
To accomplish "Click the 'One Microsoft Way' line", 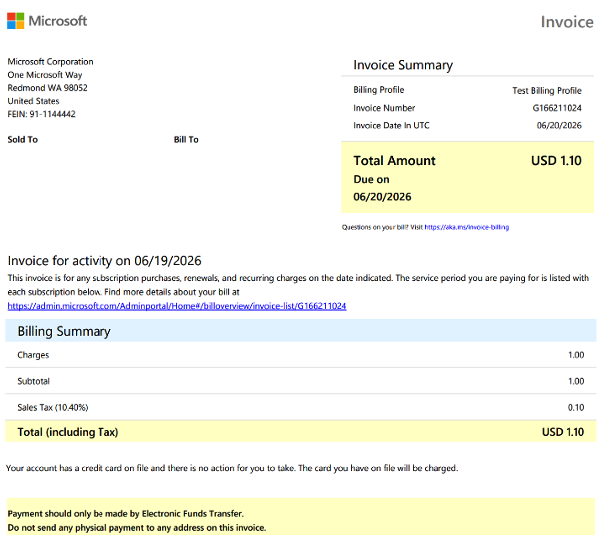I will click(x=45, y=75).
